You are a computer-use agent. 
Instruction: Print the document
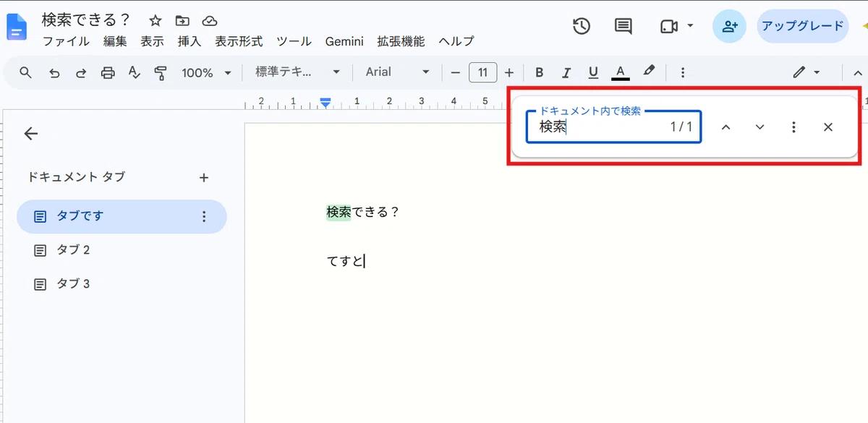click(108, 72)
